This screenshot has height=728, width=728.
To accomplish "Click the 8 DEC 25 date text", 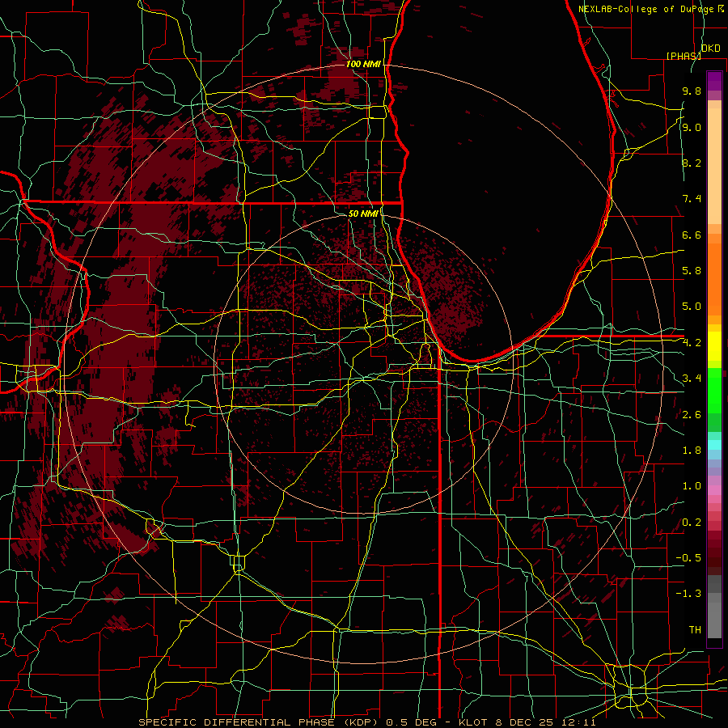I will coord(525,722).
